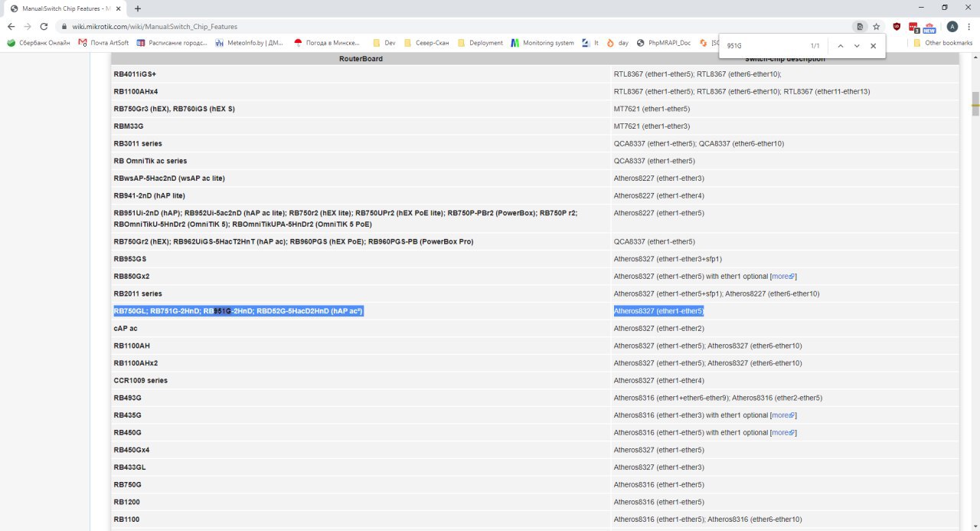
Task: Bookmark this page with the star
Action: pyautogui.click(x=877, y=26)
